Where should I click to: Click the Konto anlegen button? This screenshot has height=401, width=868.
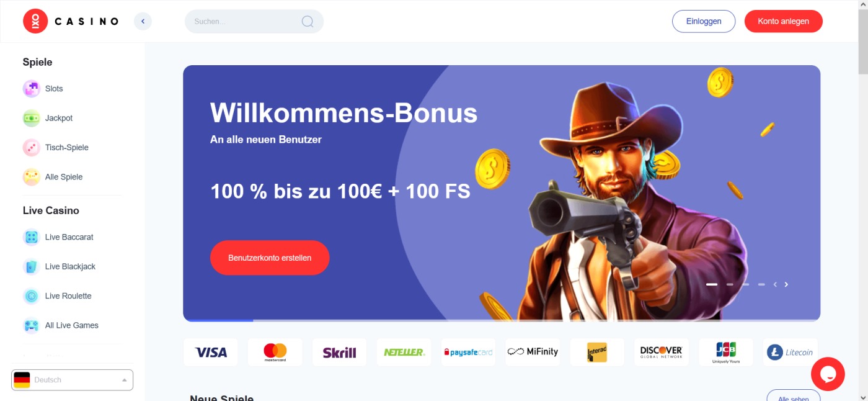click(783, 21)
